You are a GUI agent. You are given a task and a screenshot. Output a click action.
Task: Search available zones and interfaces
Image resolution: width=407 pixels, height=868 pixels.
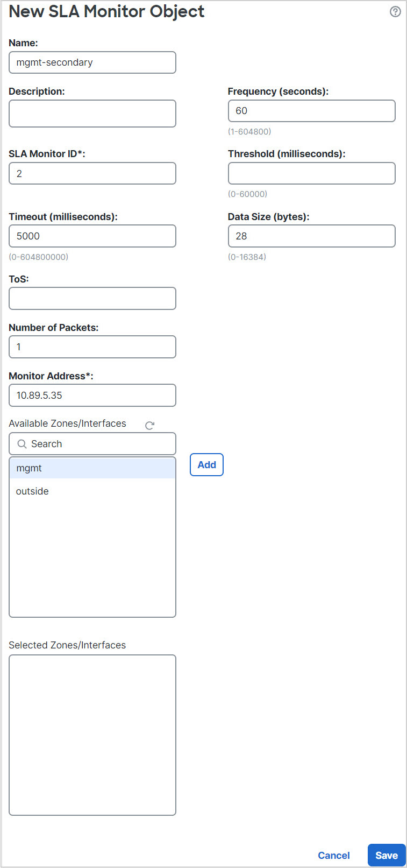click(x=99, y=444)
